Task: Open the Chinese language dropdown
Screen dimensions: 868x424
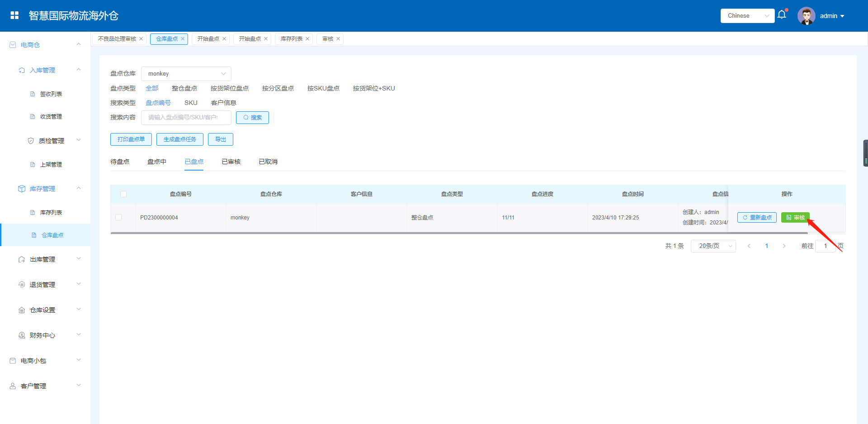Action: pyautogui.click(x=747, y=16)
